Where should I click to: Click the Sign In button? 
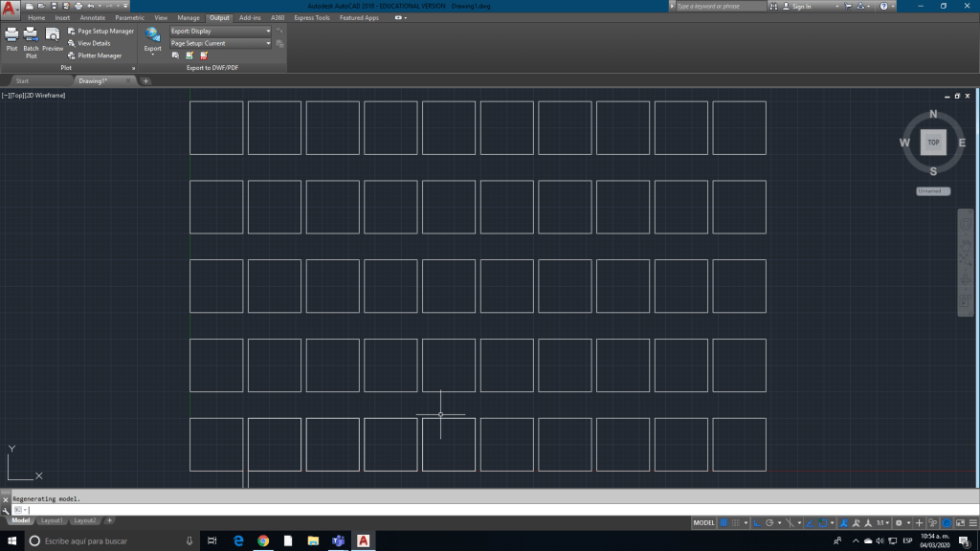tap(802, 6)
